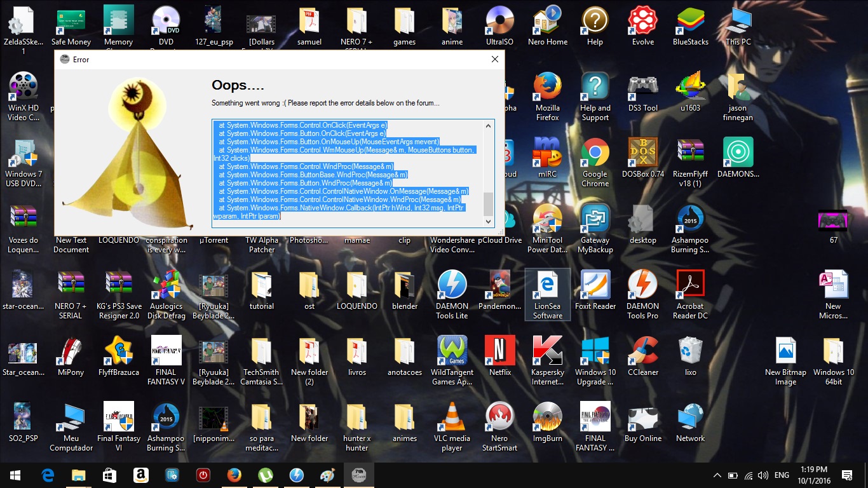
Task: Click the error details text box
Action: 353,173
